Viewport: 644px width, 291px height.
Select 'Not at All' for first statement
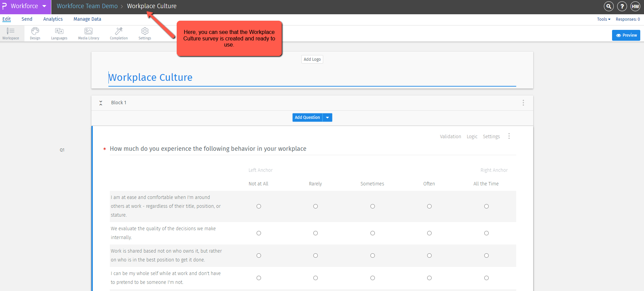click(x=259, y=206)
